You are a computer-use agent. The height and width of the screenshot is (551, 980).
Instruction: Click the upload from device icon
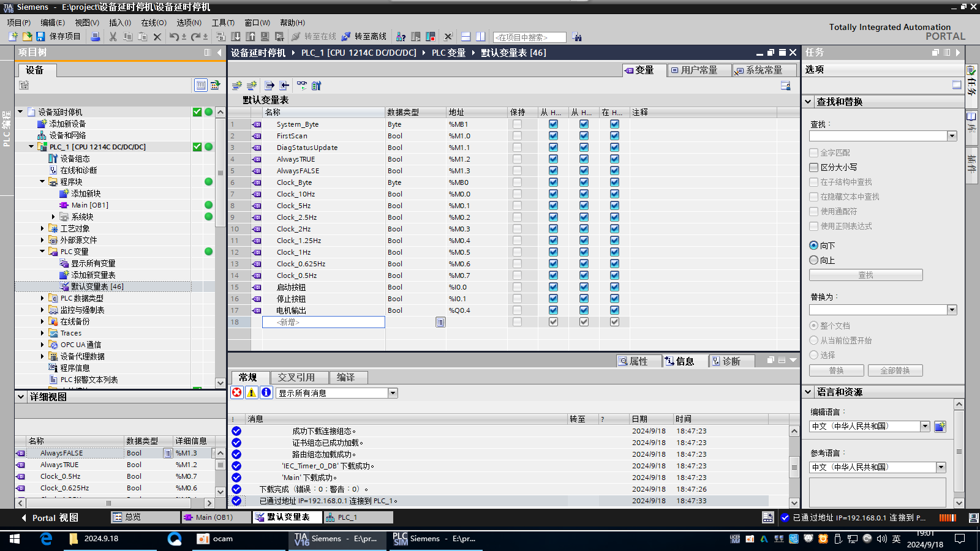point(251,37)
